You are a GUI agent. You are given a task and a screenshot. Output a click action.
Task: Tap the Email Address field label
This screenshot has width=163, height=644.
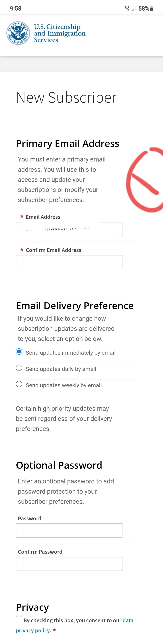click(x=43, y=217)
